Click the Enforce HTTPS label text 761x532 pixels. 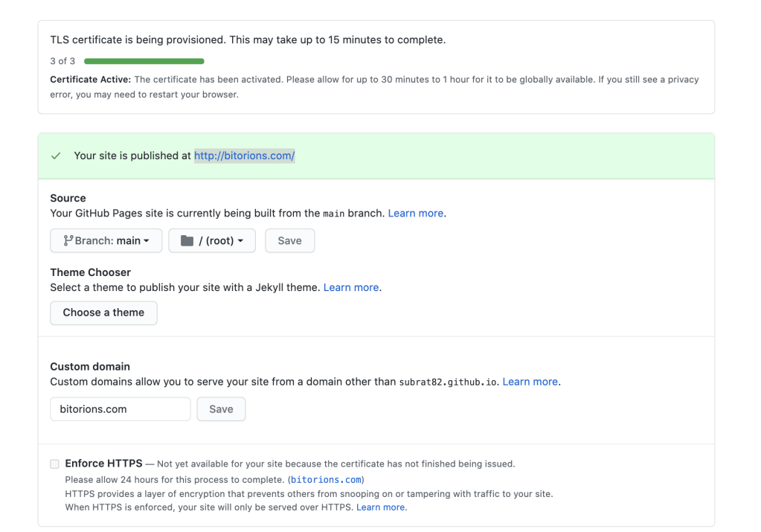pyautogui.click(x=103, y=464)
